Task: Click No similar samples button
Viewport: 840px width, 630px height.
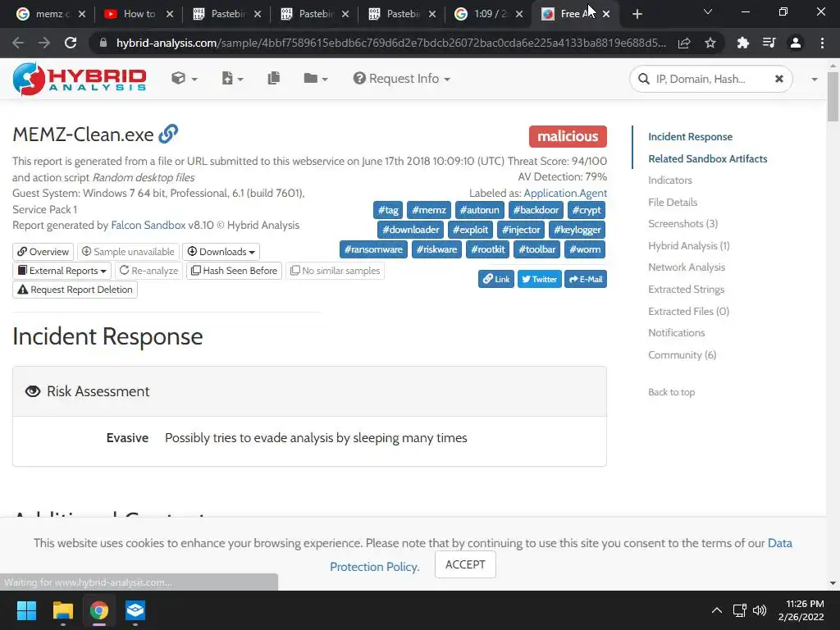Action: (x=335, y=271)
